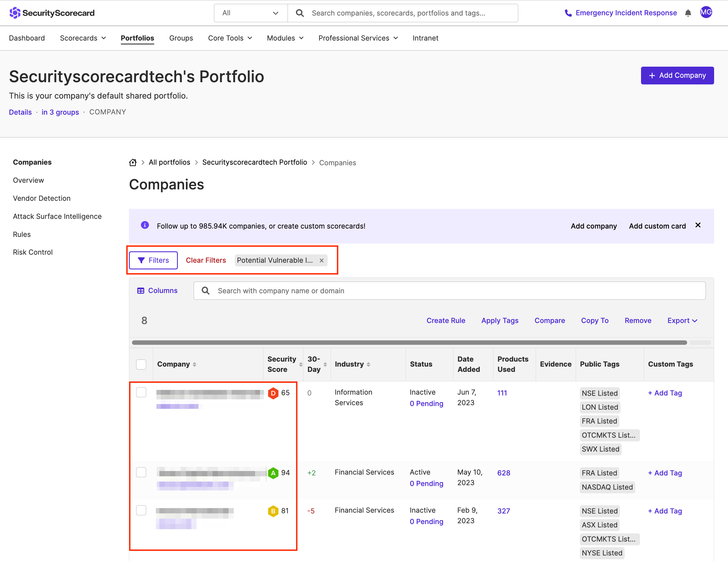Screen dimensions: 728x561
Task: Click the horizontal table scrollbar
Action: tap(409, 342)
